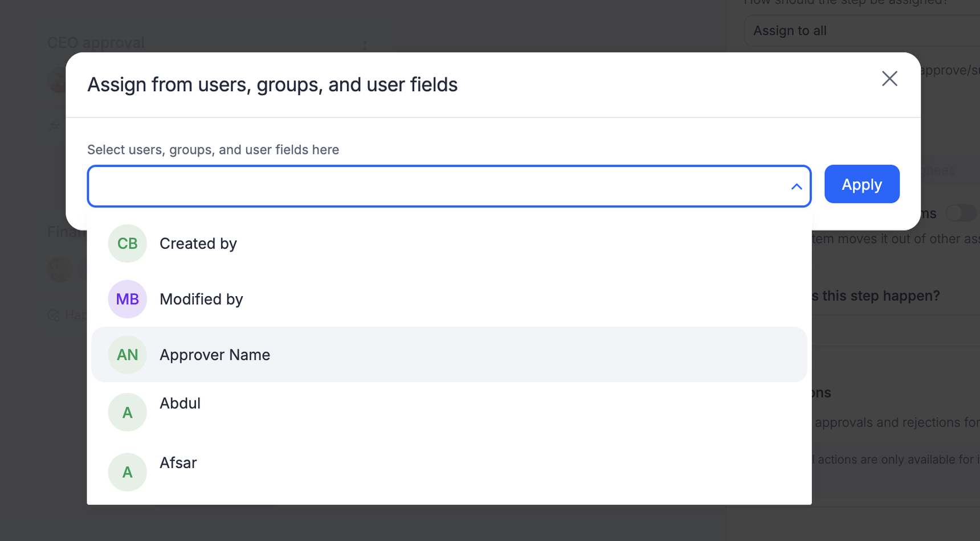Click the AN avatar icon
This screenshot has width=980, height=541.
coord(128,355)
